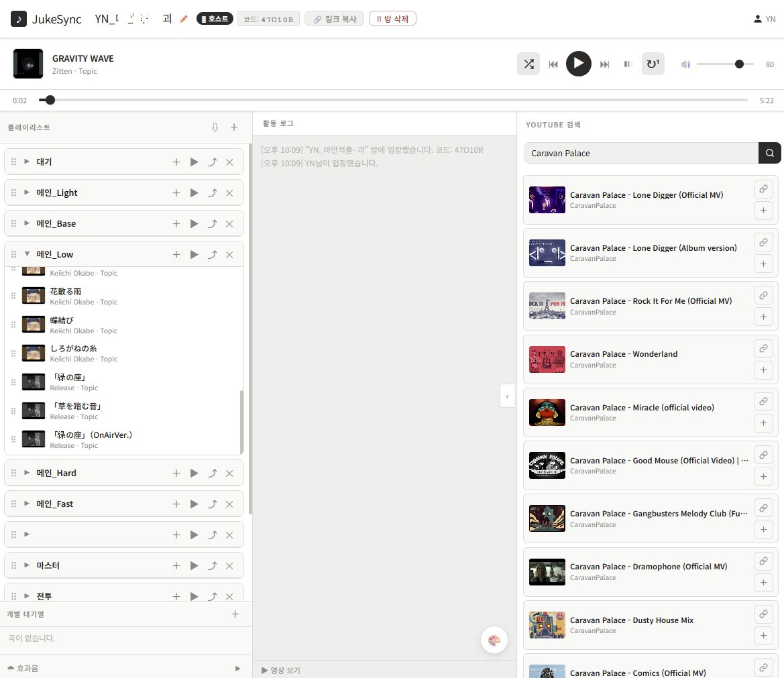Click share arrow on 대기 playlist

click(212, 162)
